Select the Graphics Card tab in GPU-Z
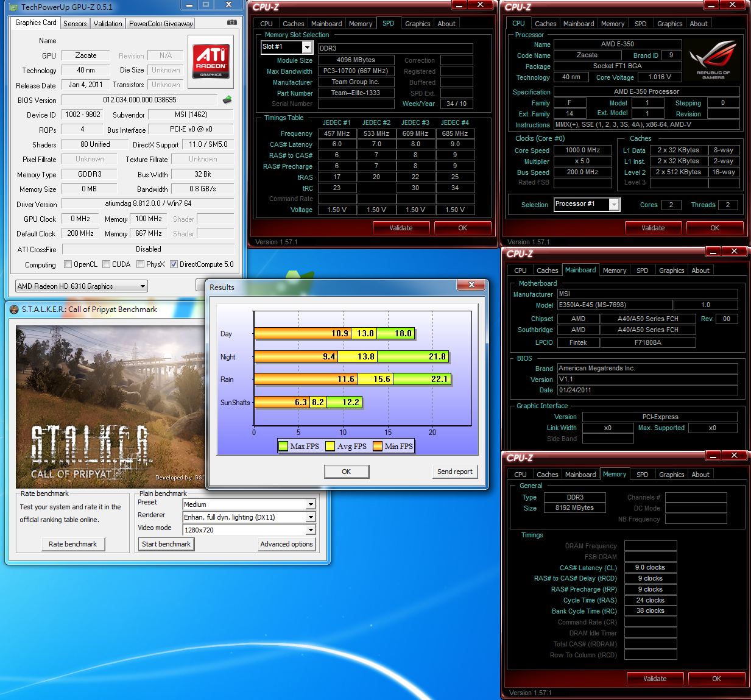 36,23
